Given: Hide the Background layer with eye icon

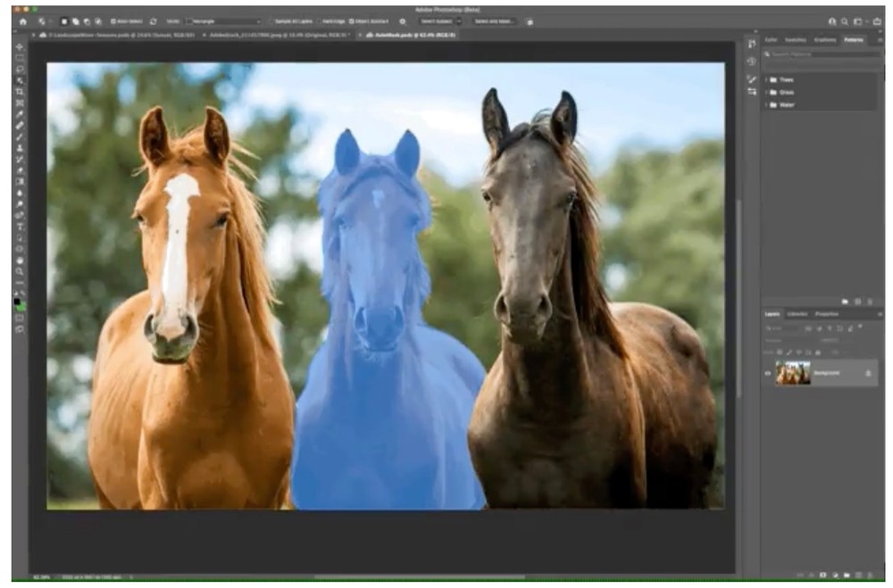Looking at the screenshot, I should click(767, 373).
